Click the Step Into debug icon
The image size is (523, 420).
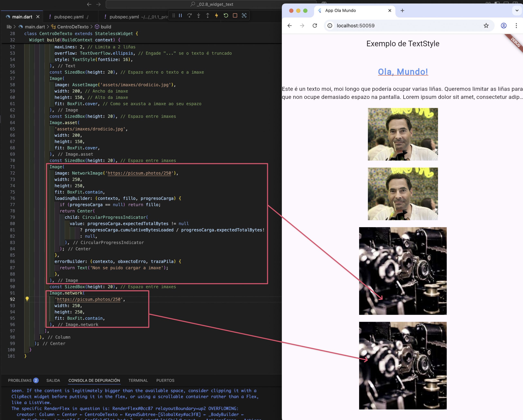198,16
